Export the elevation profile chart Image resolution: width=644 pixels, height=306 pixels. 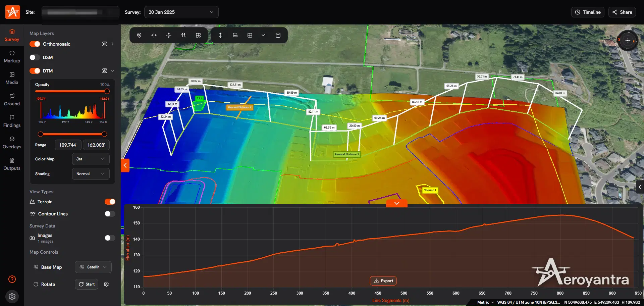point(383,281)
